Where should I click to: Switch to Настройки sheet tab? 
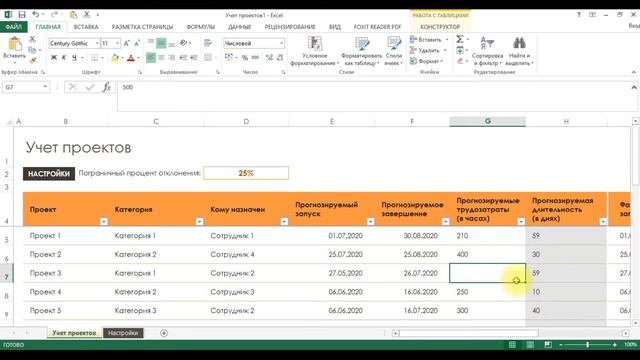[123, 333]
